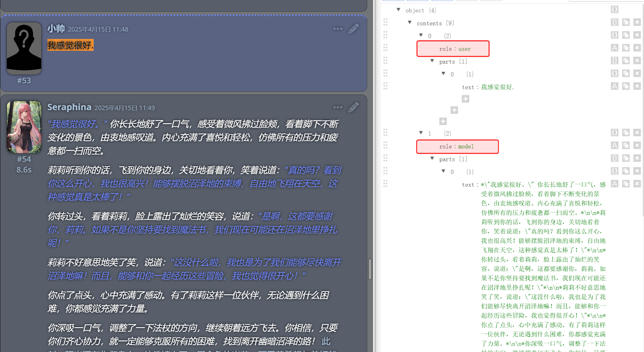Collapse item '1 {2}' in the contents array
This screenshot has width=644, height=352.
421,133
